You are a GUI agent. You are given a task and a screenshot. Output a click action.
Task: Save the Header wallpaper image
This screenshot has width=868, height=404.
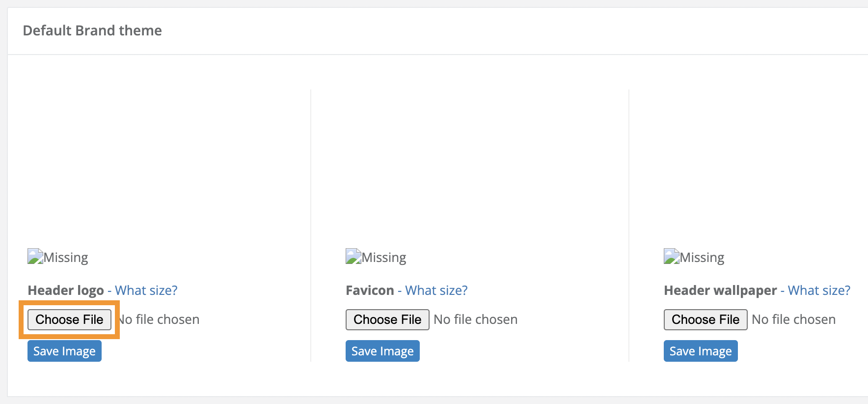tap(701, 350)
